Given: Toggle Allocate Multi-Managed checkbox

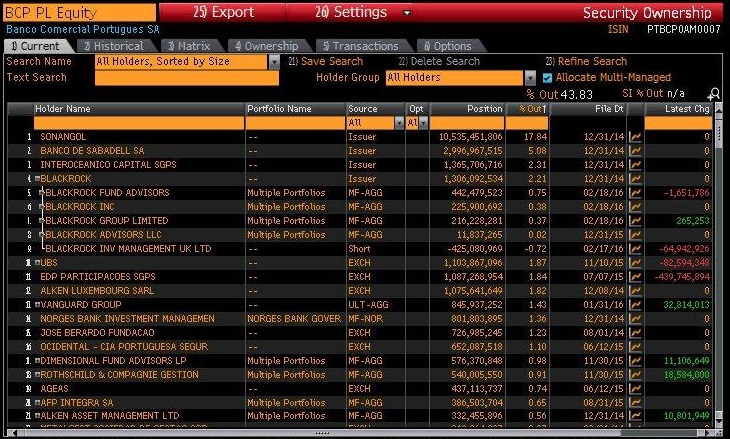Looking at the screenshot, I should click(547, 78).
